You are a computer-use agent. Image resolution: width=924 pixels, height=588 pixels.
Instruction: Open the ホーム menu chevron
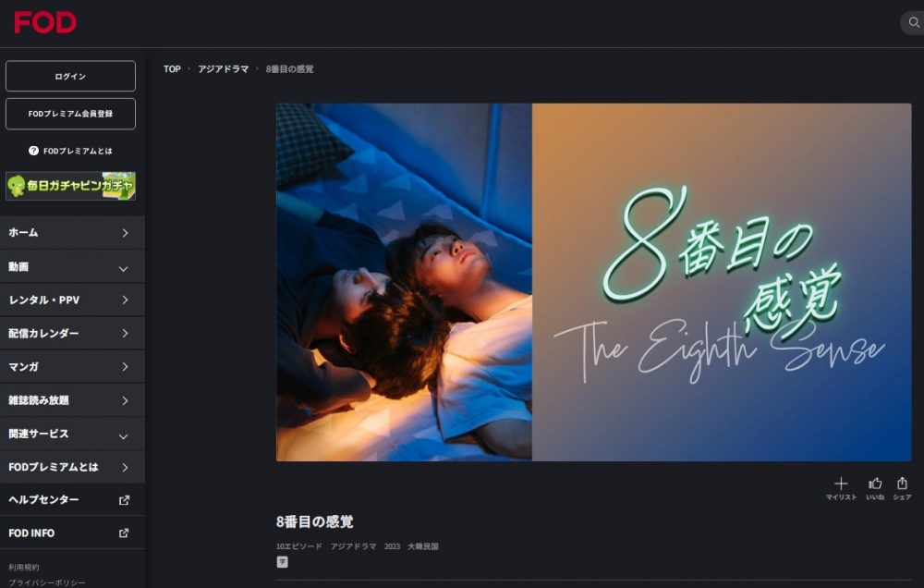[x=125, y=233]
